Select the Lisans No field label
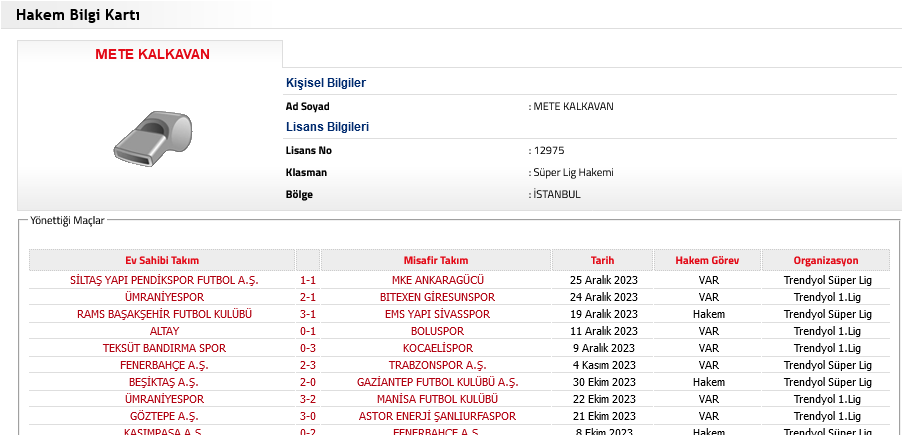The image size is (902, 435). (309, 151)
